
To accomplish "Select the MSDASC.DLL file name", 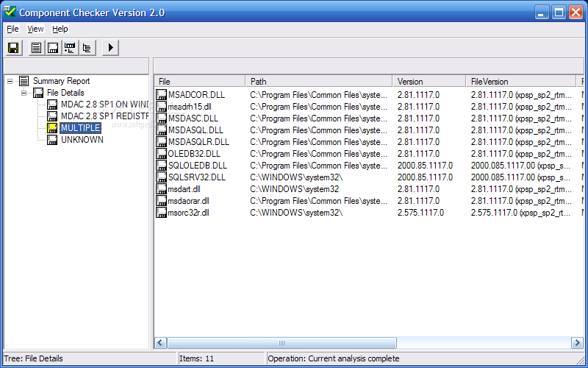I will coord(193,118).
